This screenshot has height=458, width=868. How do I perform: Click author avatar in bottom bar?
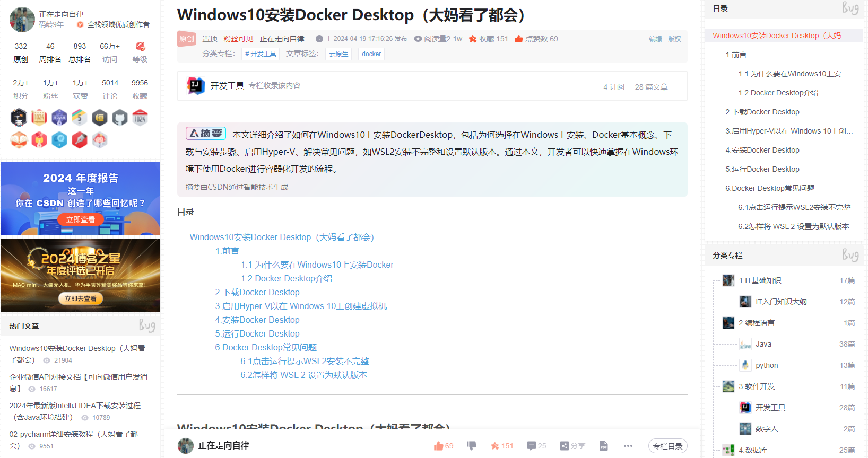coord(186,446)
